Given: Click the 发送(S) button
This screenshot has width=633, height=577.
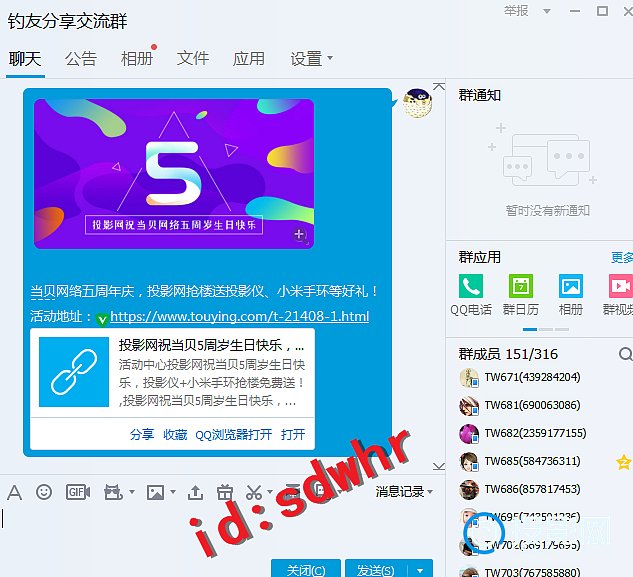Looking at the screenshot, I should tap(376, 570).
